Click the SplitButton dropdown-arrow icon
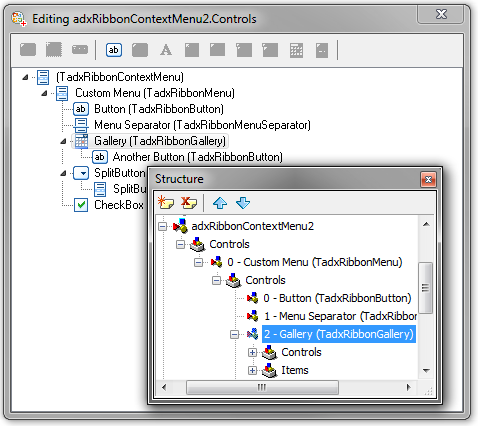 (81, 173)
